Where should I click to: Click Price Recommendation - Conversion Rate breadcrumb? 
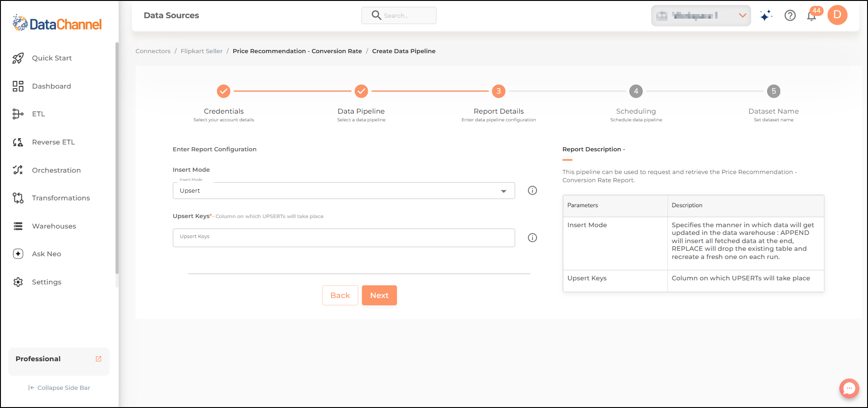click(297, 51)
